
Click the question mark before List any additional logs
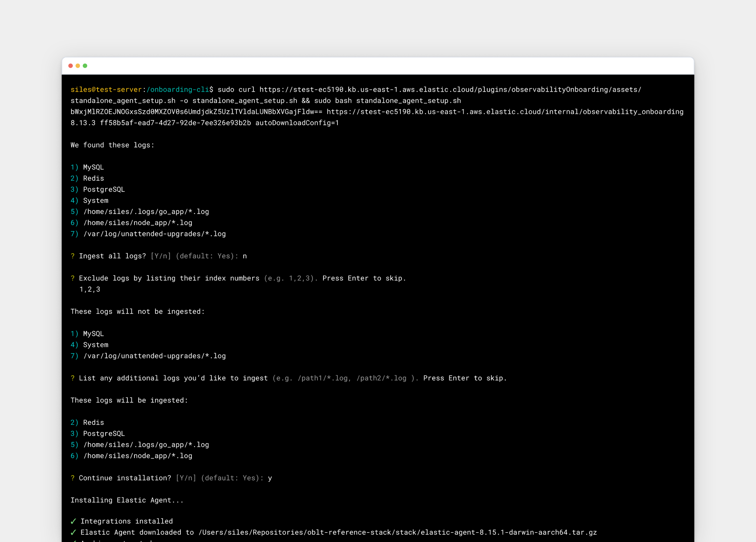click(x=73, y=378)
